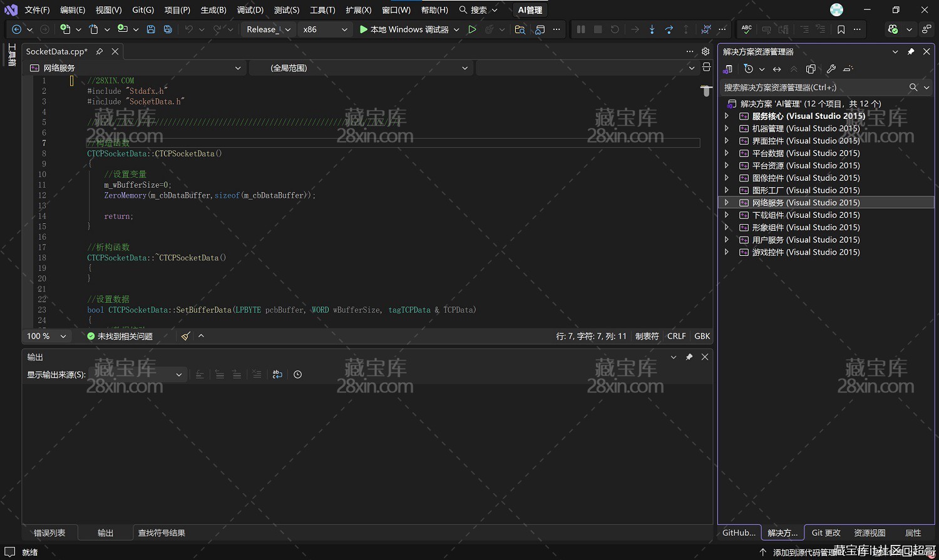Select the Step Into debug icon

[x=652, y=29]
